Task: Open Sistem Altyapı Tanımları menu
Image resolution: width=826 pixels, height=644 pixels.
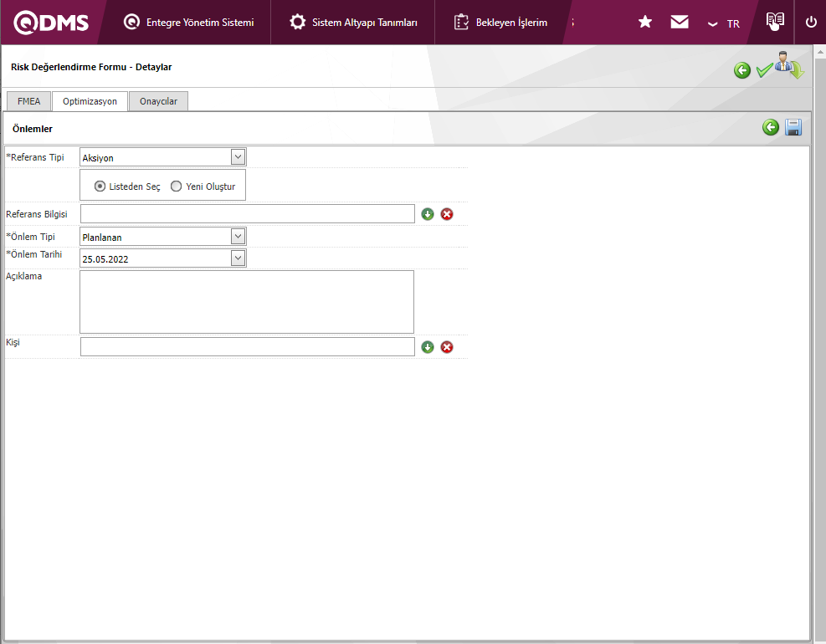Action: [353, 23]
